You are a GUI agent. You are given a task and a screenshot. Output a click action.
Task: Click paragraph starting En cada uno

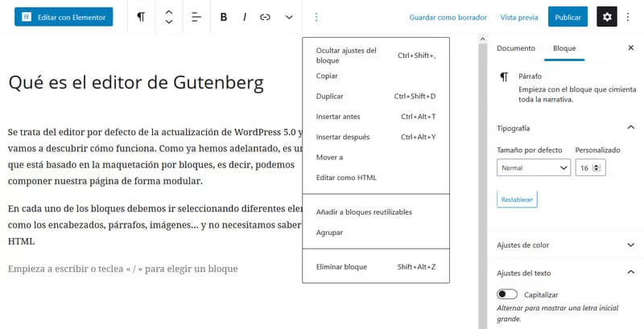tap(155, 224)
